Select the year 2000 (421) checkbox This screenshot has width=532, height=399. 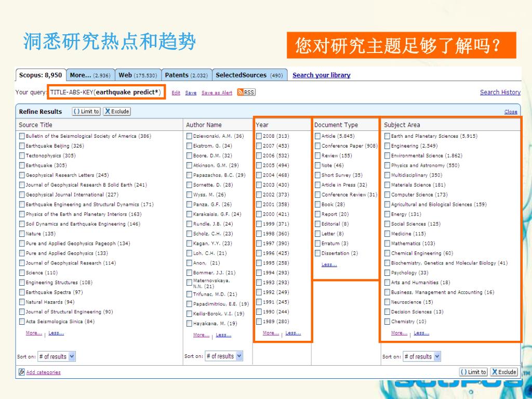point(259,215)
